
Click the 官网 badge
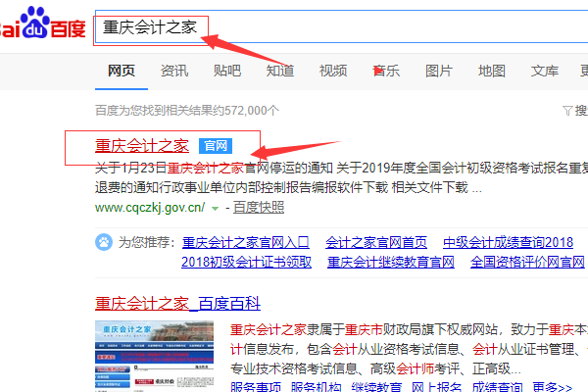[216, 146]
